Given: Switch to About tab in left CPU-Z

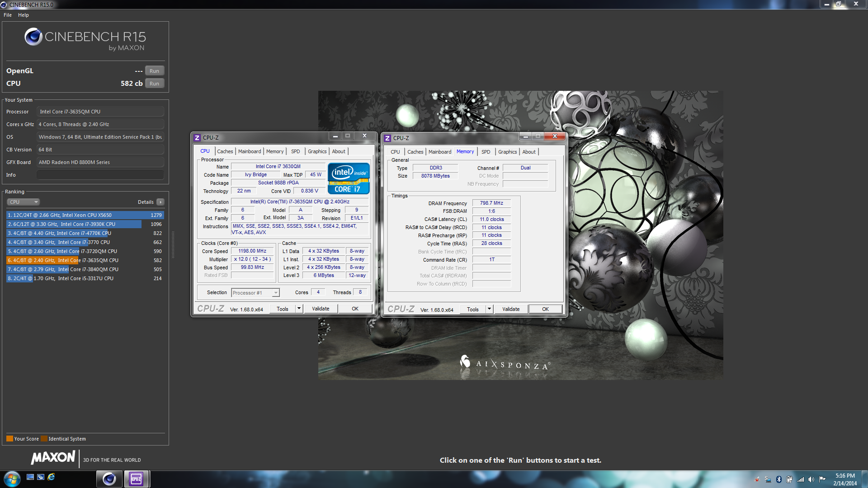Looking at the screenshot, I should (339, 152).
